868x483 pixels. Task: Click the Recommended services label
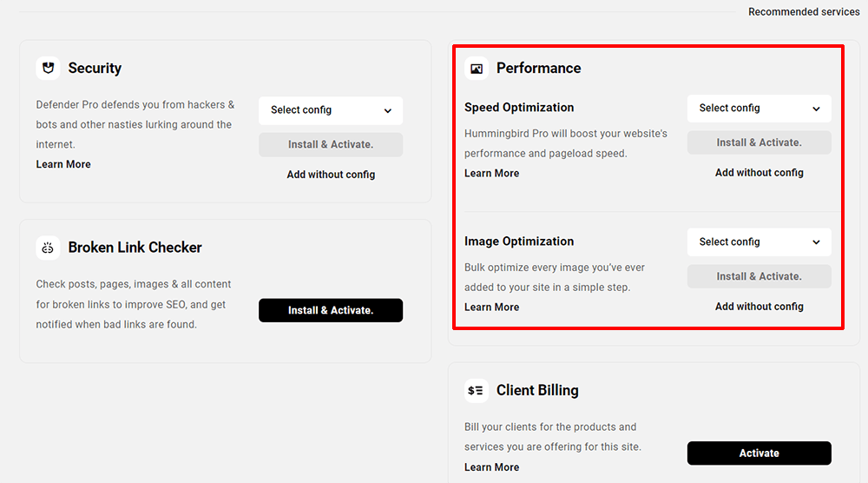click(x=804, y=11)
